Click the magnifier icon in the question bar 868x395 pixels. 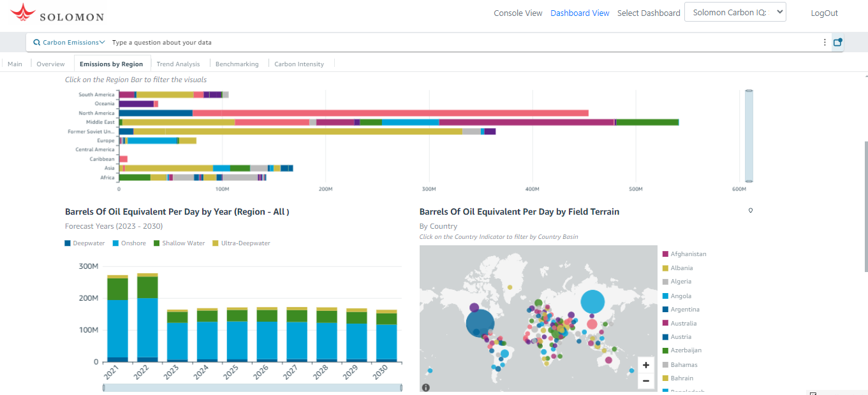pos(37,43)
